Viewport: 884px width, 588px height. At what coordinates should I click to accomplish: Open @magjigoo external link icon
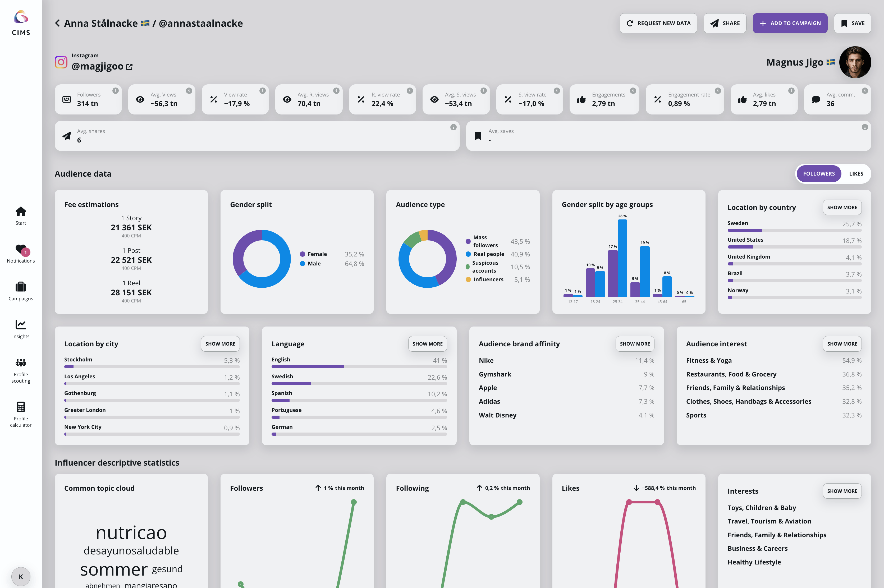tap(129, 67)
